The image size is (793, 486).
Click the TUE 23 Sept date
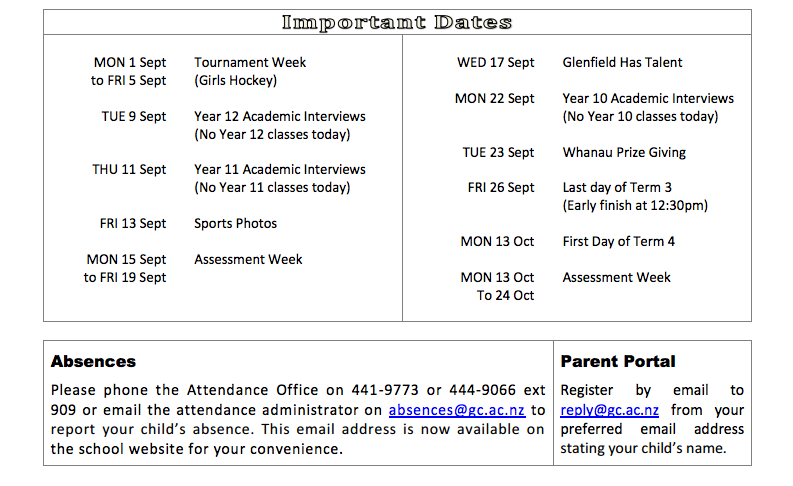498,153
